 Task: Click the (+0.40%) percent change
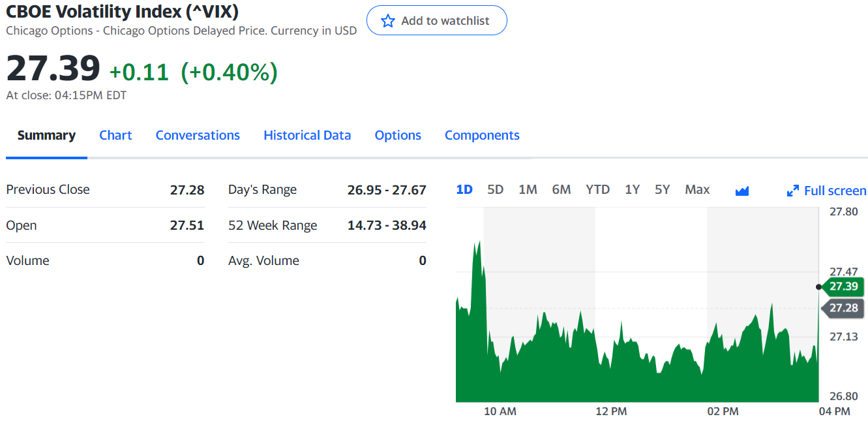(x=229, y=72)
